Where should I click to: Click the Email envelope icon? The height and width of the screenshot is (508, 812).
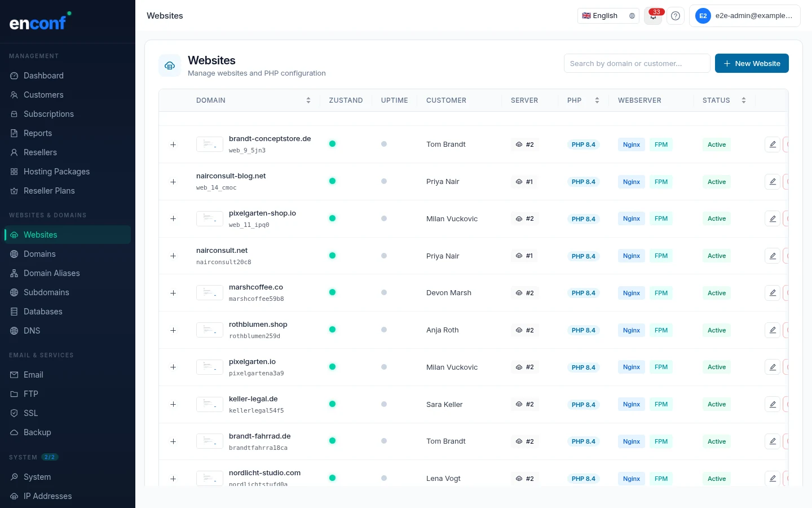pos(14,375)
